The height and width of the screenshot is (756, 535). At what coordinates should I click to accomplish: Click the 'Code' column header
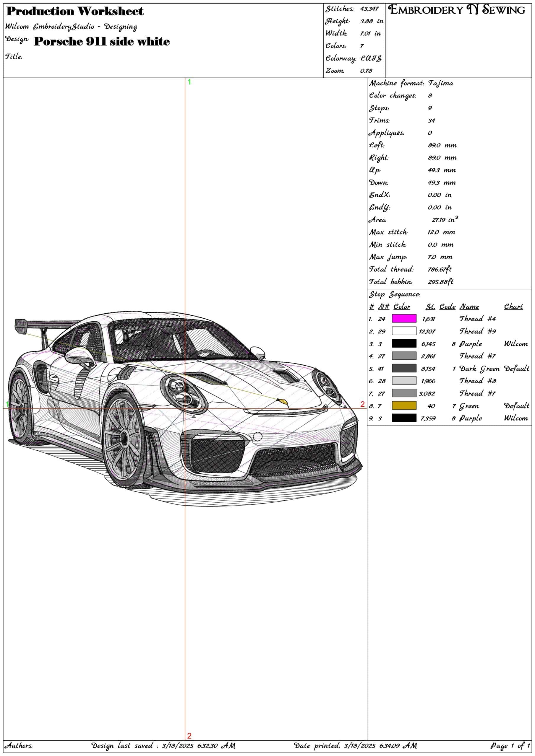447,307
